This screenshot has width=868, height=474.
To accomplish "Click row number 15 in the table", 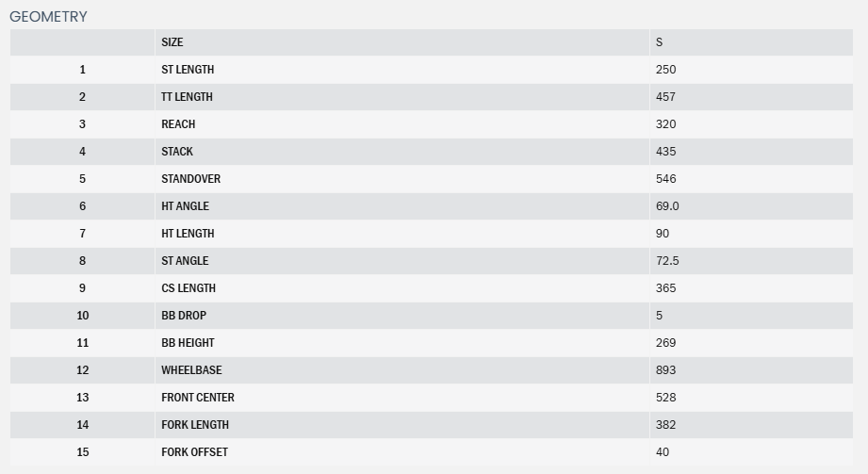I will [83, 452].
